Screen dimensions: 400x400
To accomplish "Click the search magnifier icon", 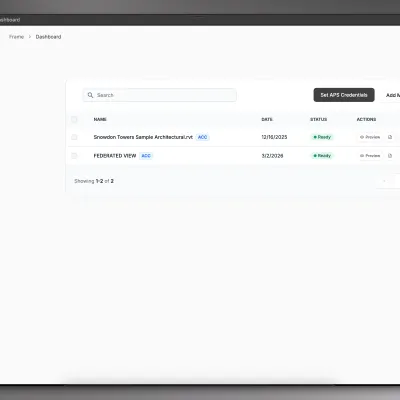I will pos(90,95).
